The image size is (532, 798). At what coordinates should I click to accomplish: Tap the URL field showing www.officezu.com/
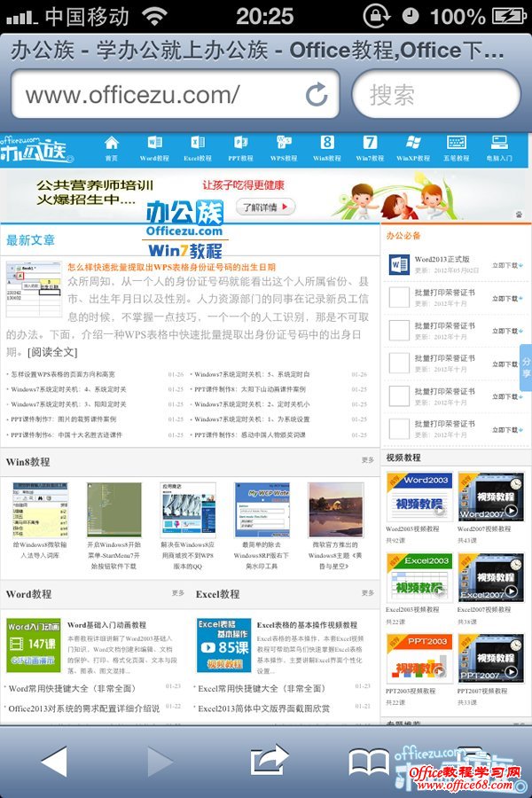pyautogui.click(x=176, y=94)
